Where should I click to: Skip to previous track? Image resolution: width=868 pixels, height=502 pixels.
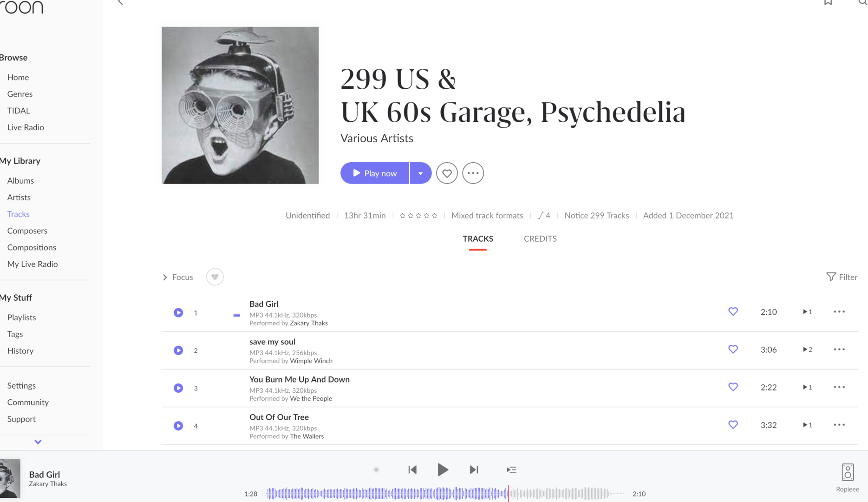(x=412, y=470)
